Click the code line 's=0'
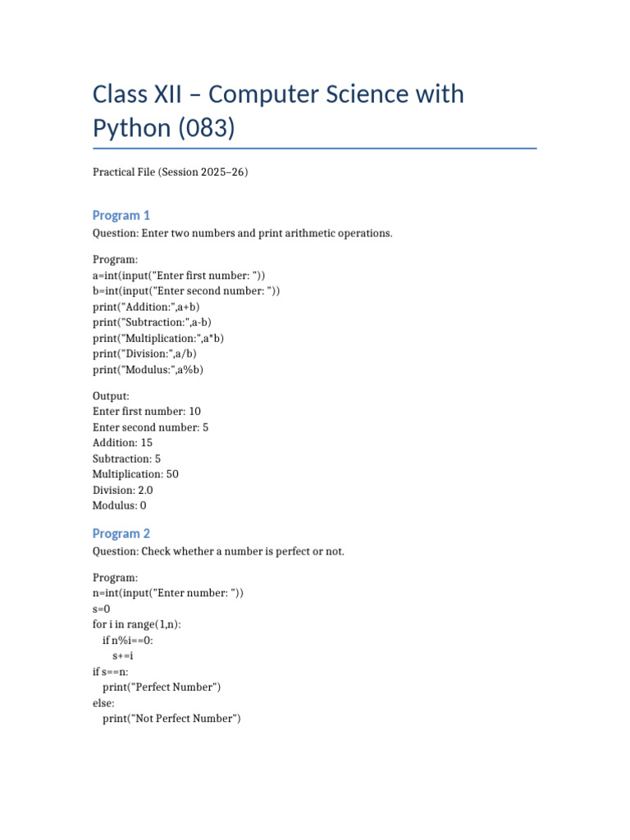 (x=101, y=609)
